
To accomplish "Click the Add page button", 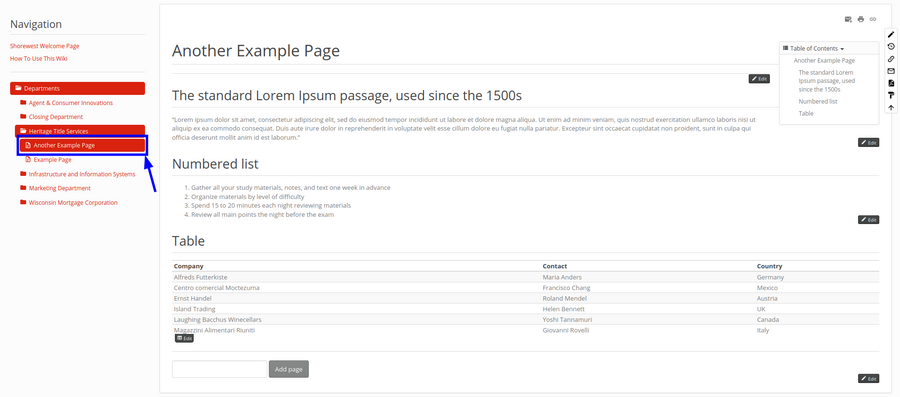I will point(289,369).
